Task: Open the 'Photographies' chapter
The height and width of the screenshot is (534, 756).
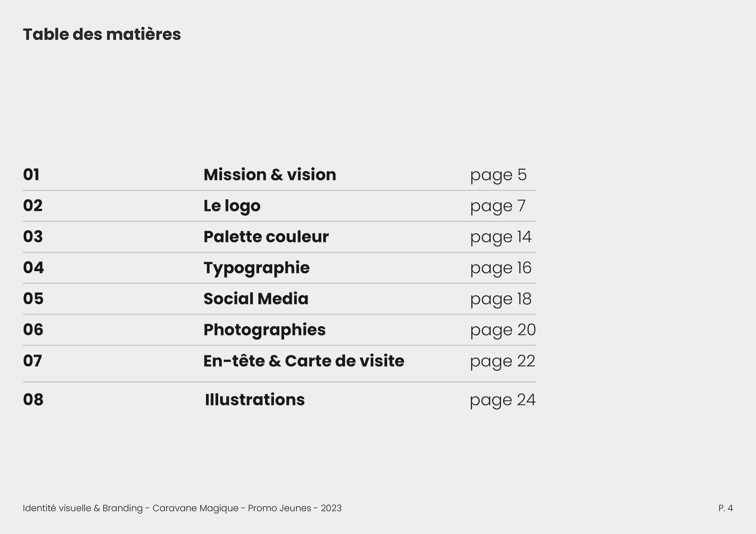Action: pos(264,330)
